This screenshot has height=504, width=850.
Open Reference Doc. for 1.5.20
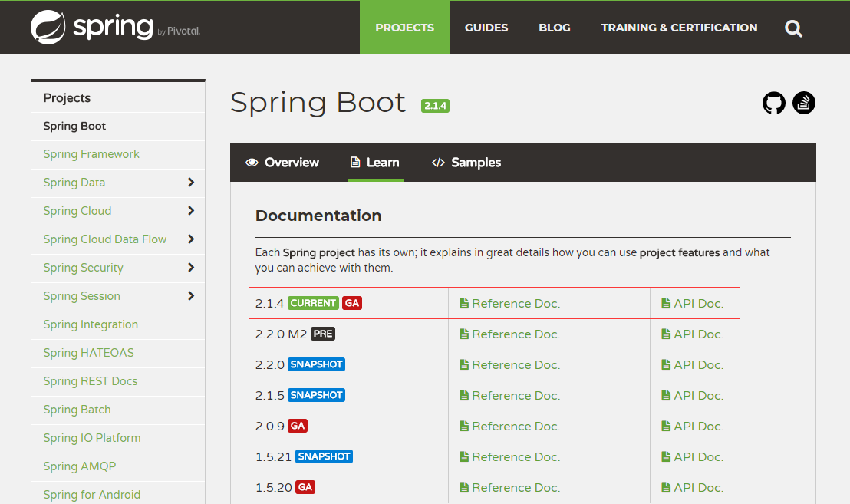point(509,488)
